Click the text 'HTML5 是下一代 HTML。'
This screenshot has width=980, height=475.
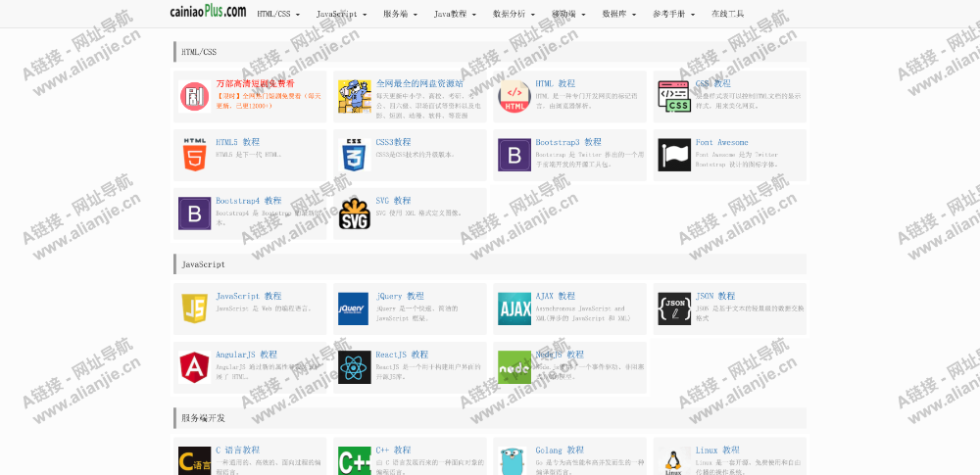pyautogui.click(x=249, y=155)
